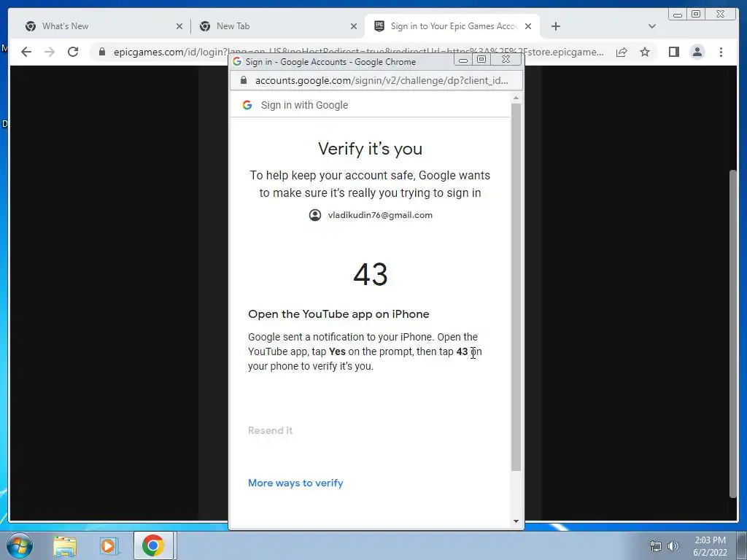The height and width of the screenshot is (560, 747).
Task: Click the padlock in the epicgames address bar
Action: click(101, 52)
